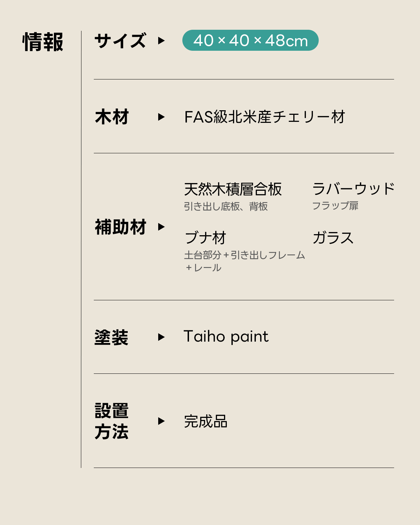420x525 pixels.
Task: Click the 補助材 label
Action: pos(120,227)
